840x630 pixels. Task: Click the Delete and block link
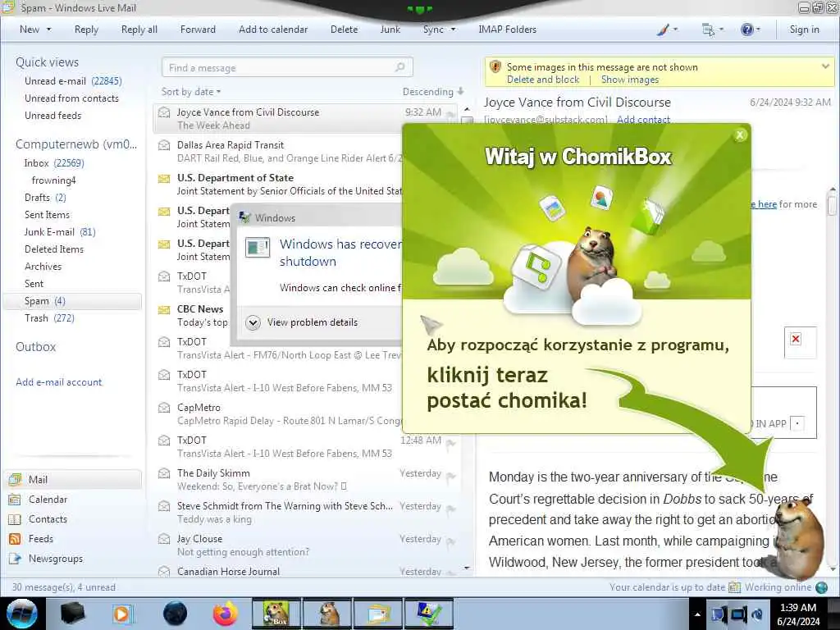point(543,80)
